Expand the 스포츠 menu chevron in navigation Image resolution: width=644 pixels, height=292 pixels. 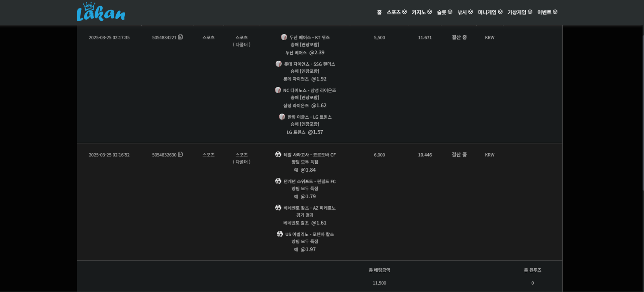[x=405, y=12]
